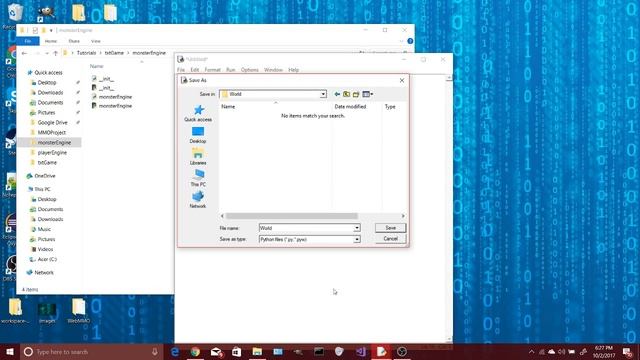Click taskbar search box
The image size is (640, 360).
point(92,351)
